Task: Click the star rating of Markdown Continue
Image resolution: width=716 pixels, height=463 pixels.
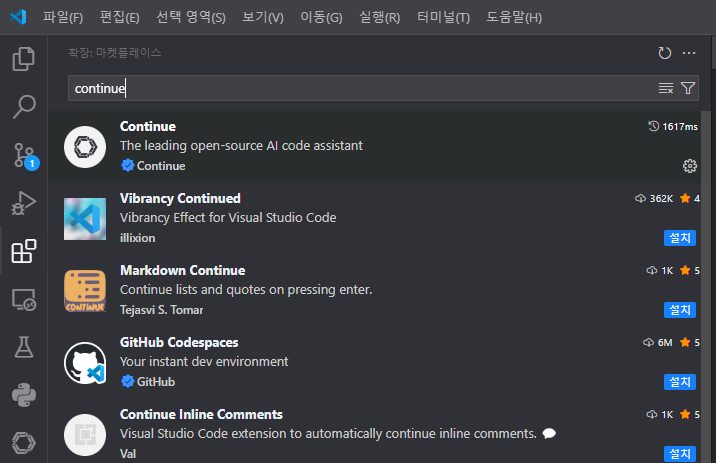Action: pos(689,270)
